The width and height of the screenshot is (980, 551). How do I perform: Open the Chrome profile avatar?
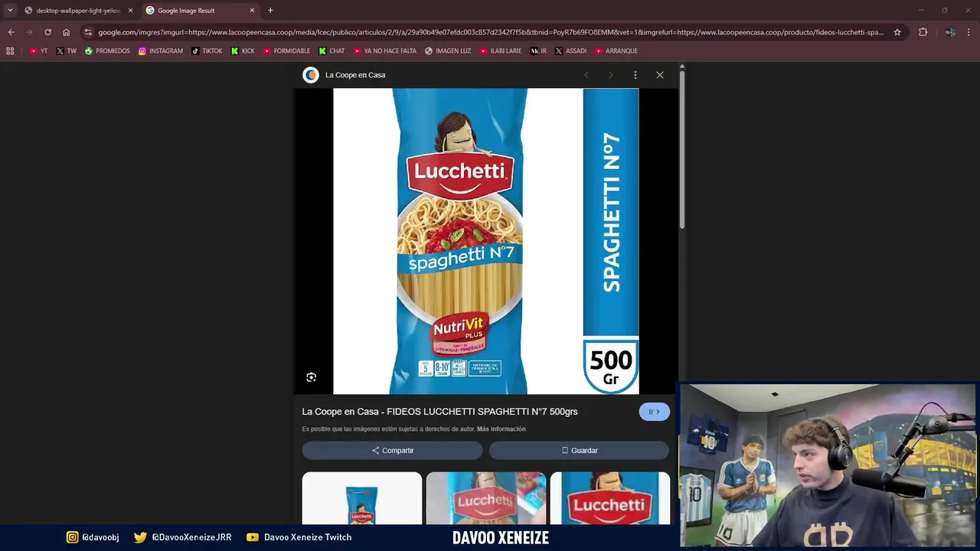click(950, 32)
